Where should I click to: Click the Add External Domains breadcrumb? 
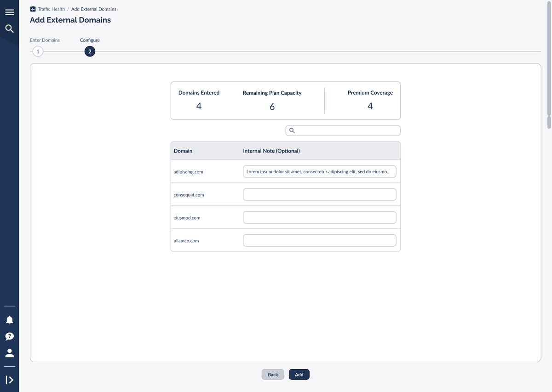click(94, 9)
